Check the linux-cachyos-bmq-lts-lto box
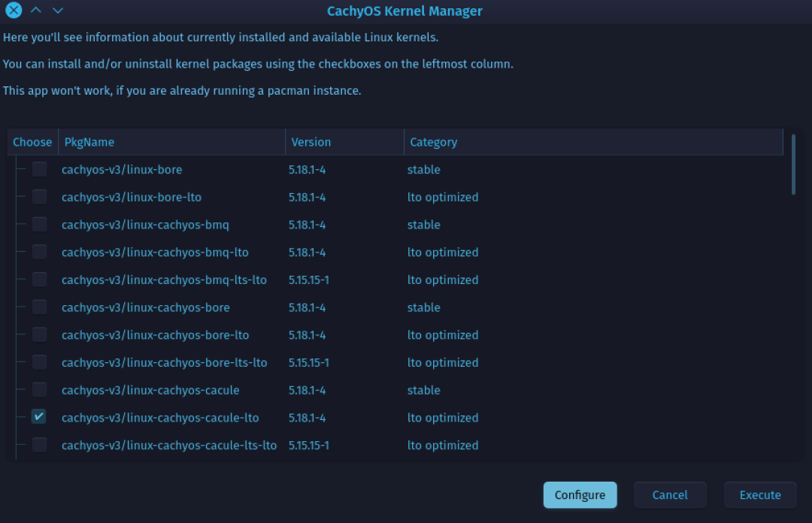Image resolution: width=812 pixels, height=523 pixels. tap(39, 279)
